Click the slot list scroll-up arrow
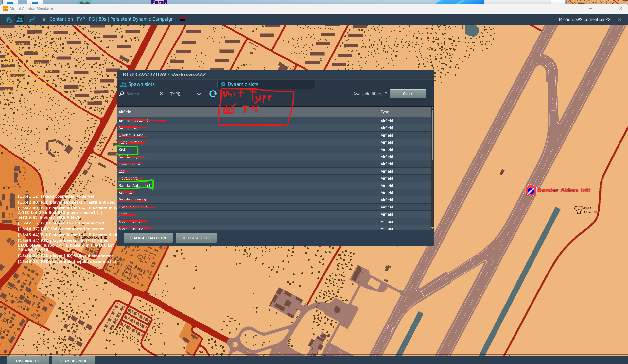 432,108
